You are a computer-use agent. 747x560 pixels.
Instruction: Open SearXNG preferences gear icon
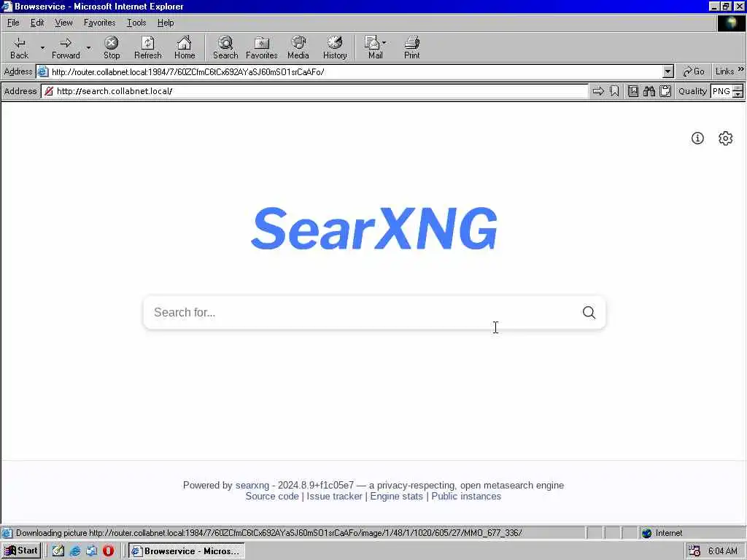coord(726,138)
